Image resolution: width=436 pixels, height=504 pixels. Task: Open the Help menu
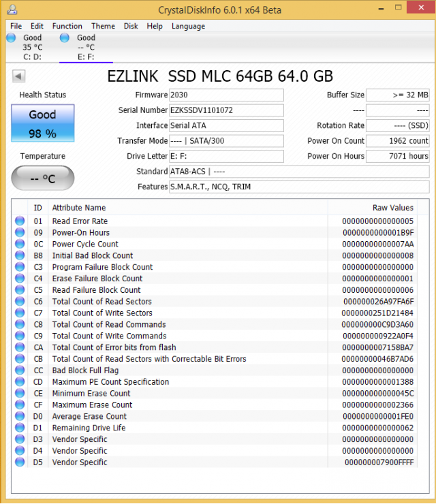tap(155, 26)
